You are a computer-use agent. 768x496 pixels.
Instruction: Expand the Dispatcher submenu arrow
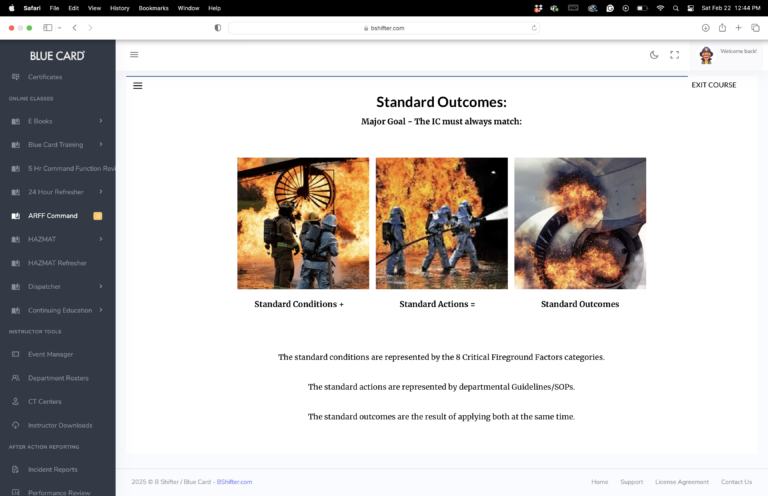100,287
